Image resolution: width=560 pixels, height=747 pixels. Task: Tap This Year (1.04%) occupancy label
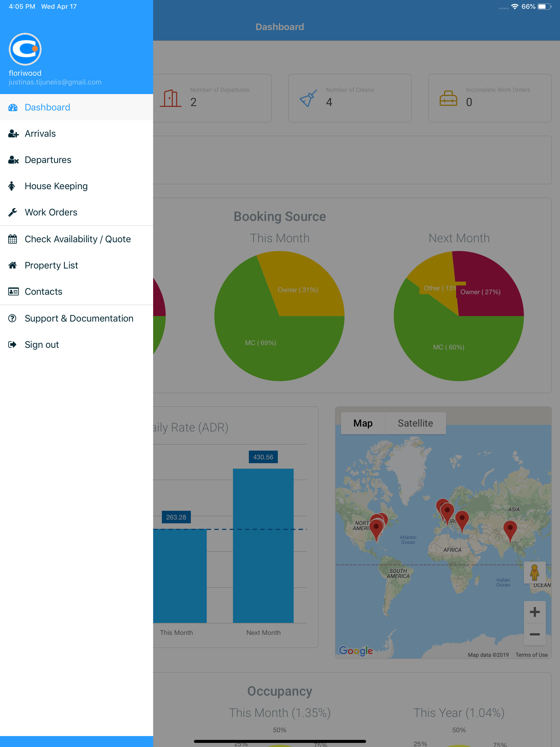coord(459,713)
